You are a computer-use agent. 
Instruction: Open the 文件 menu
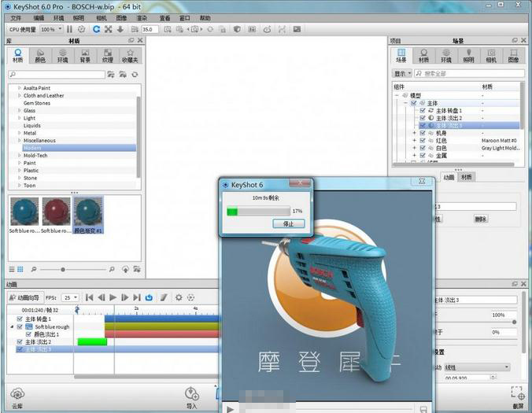[x=16, y=18]
